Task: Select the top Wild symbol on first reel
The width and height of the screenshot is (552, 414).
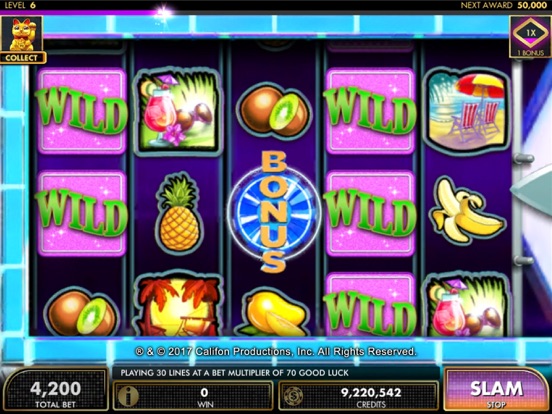Action: tap(82, 111)
